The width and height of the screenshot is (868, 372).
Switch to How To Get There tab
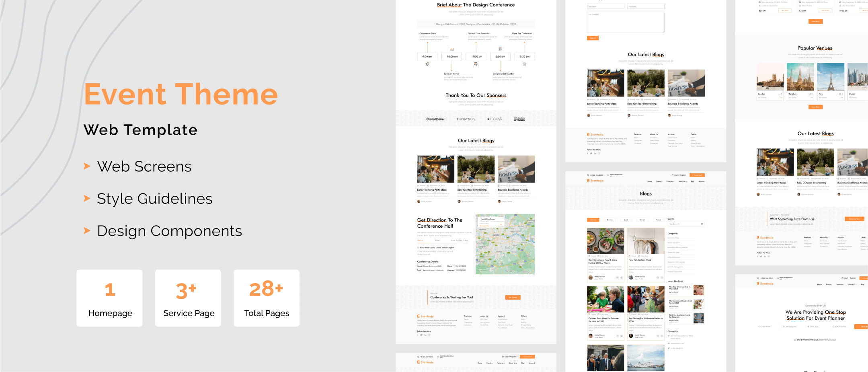tap(459, 240)
